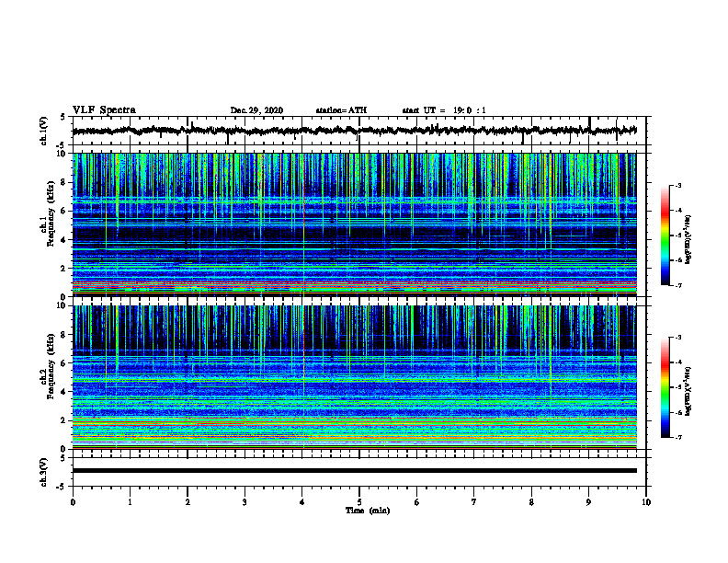Screen dimensions: 728x563
Task: Click the ch.2 spectrogram color scale bar
Action: pos(665,387)
